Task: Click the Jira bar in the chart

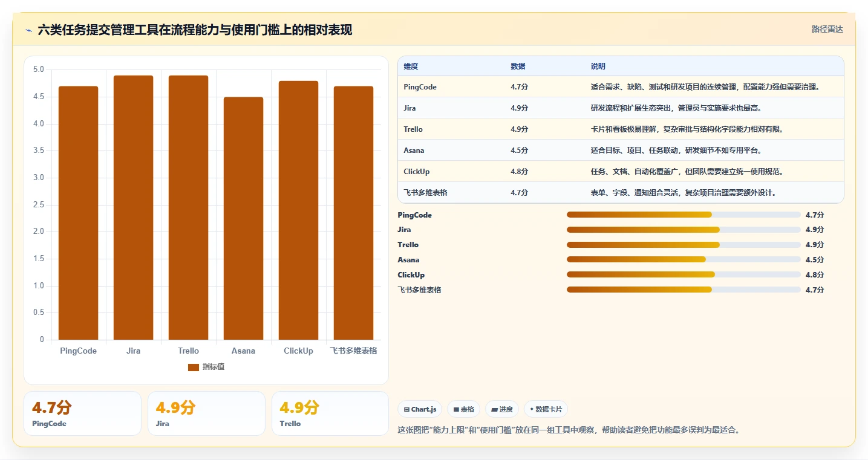Action: 134,207
